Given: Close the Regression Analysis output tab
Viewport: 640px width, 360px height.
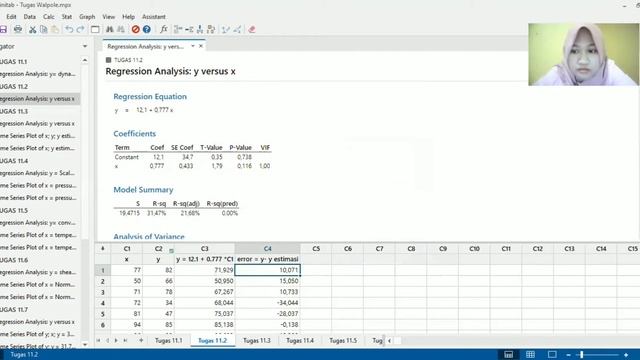Looking at the screenshot, I should coord(201,46).
